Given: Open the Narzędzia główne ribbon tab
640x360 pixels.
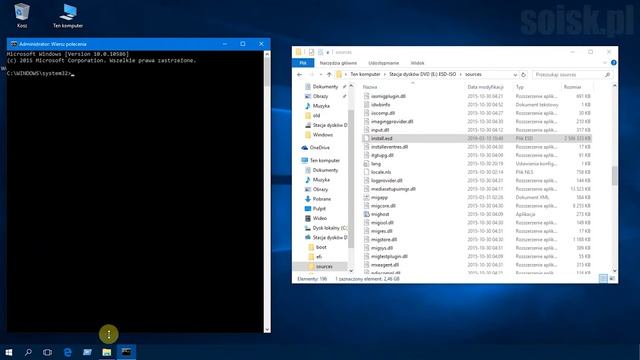Looking at the screenshot, I should pos(338,63).
